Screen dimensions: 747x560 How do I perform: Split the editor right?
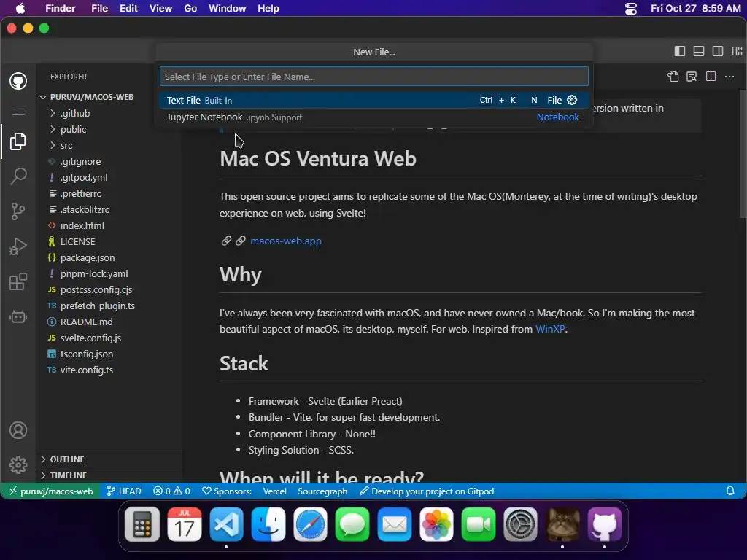[711, 77]
